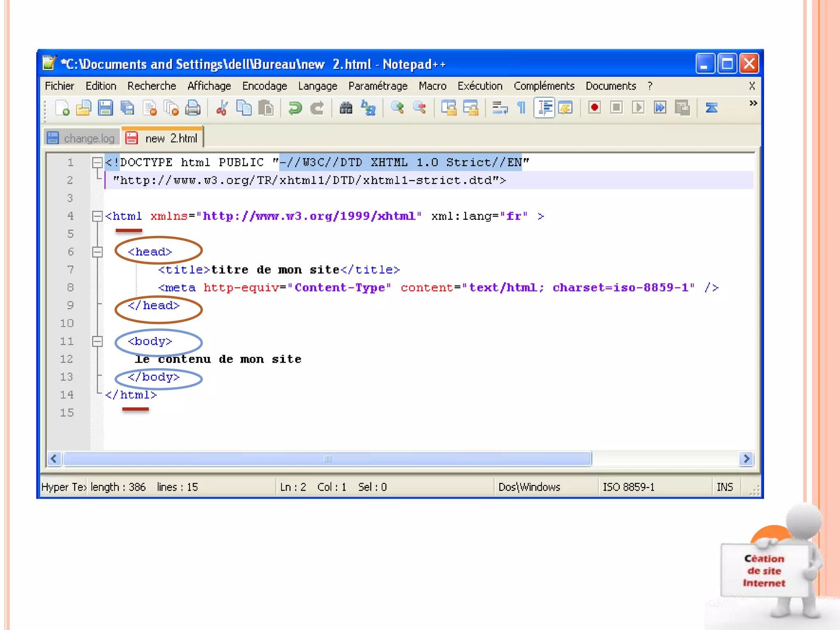Viewport: 840px width, 630px height.
Task: Click the Find binoculars icon
Action: 346,108
